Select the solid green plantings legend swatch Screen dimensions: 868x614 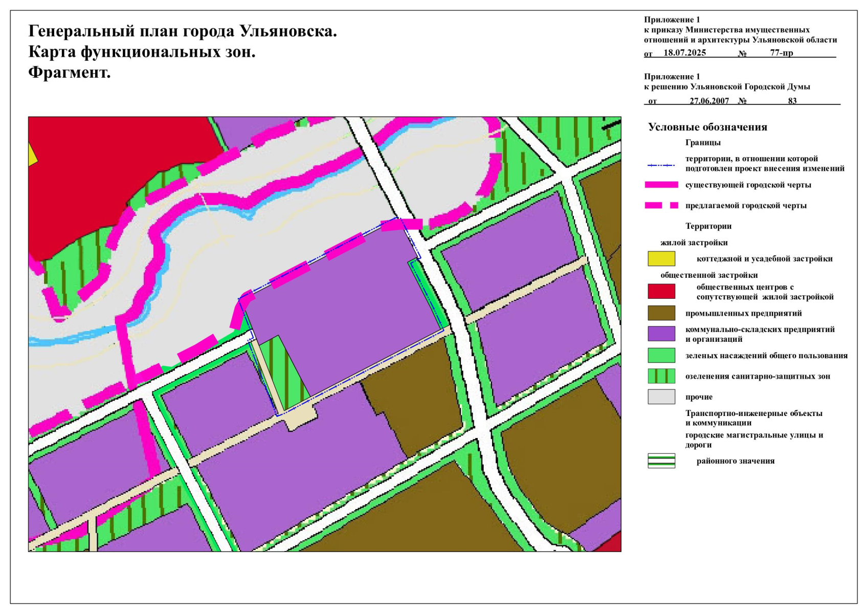[x=661, y=355]
